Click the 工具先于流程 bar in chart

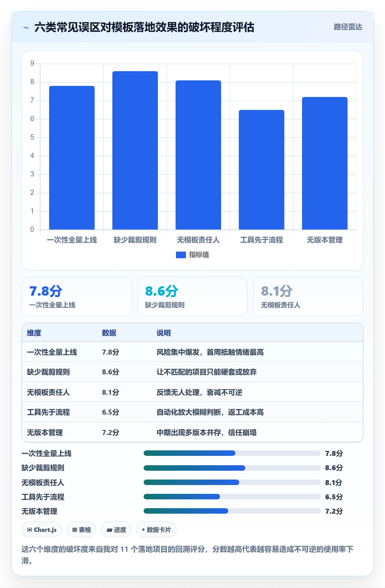click(x=262, y=170)
